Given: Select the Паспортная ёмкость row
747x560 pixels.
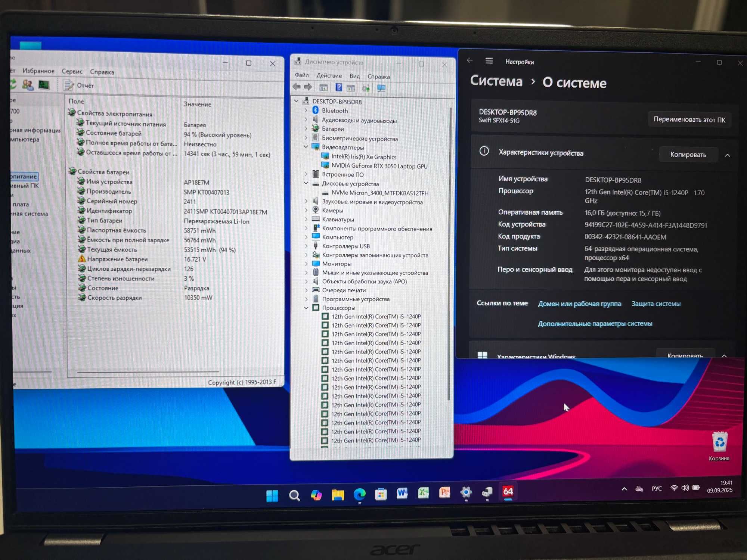Looking at the screenshot, I should pyautogui.click(x=146, y=230).
